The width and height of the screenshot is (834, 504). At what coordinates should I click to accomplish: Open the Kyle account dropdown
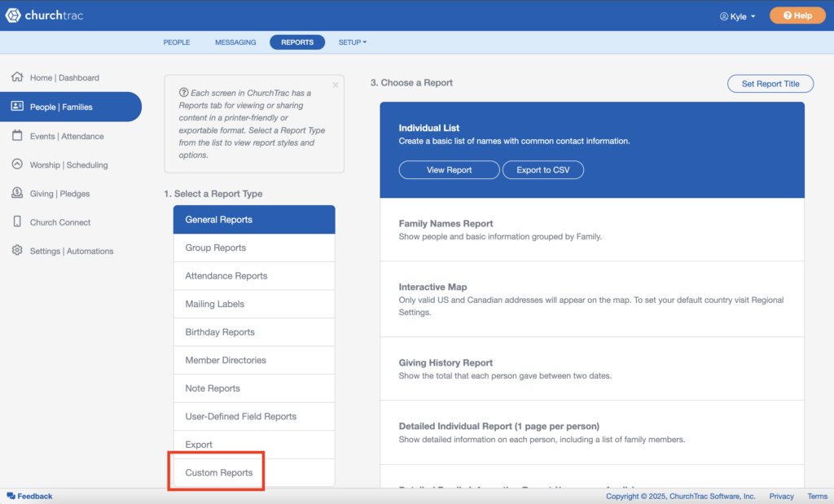(x=738, y=16)
